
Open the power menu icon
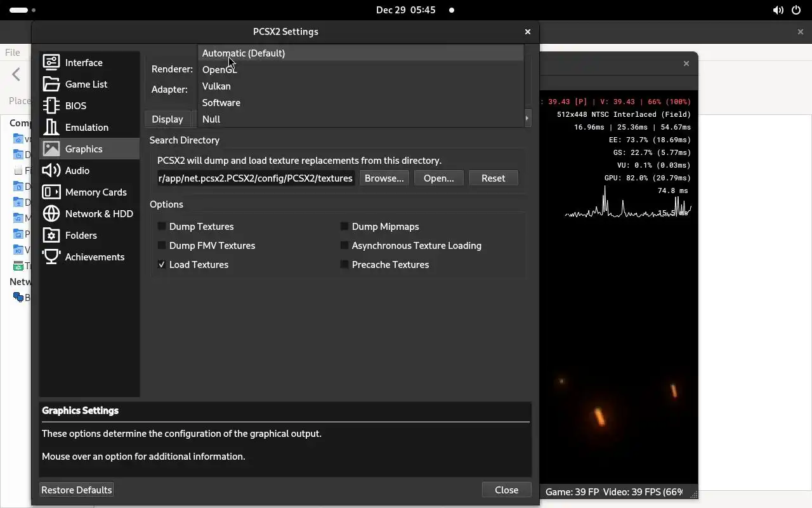tap(797, 10)
